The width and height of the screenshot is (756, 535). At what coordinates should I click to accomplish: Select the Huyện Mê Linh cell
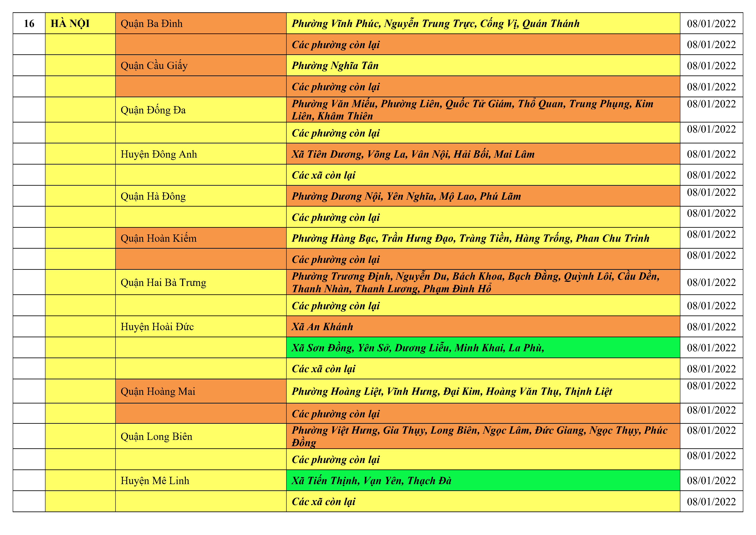click(x=155, y=481)
